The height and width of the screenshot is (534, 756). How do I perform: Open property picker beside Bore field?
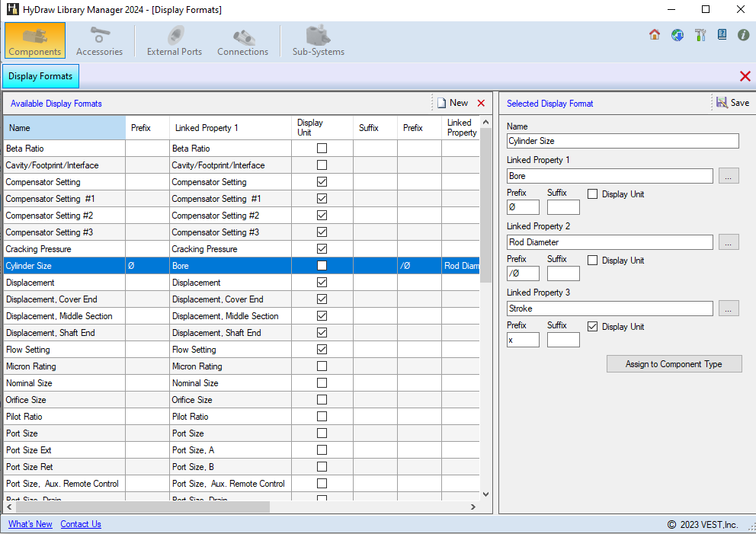729,175
